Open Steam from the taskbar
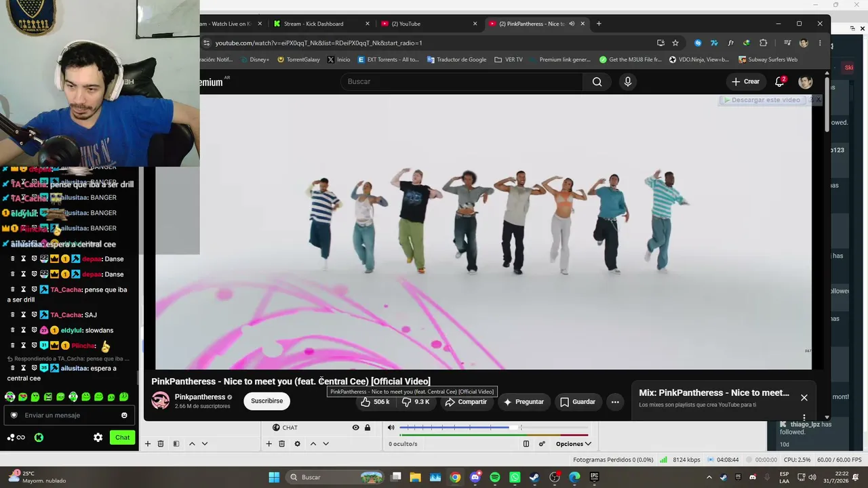 pos(534,477)
